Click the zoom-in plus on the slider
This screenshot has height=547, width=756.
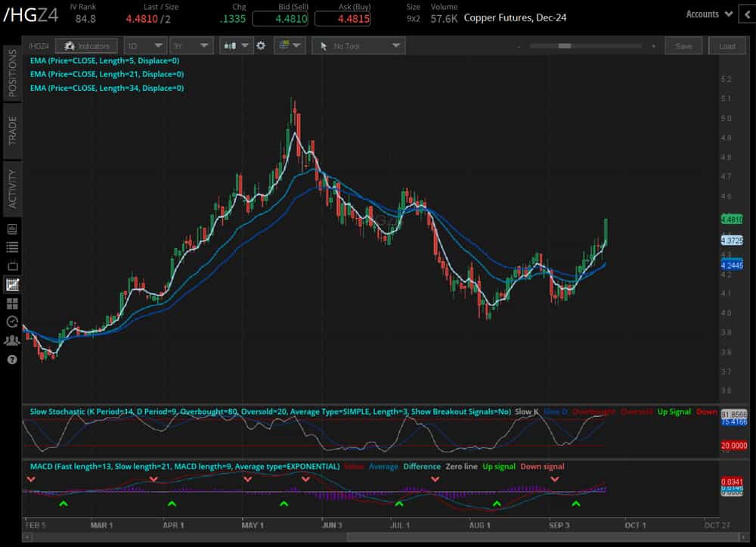pyautogui.click(x=653, y=46)
